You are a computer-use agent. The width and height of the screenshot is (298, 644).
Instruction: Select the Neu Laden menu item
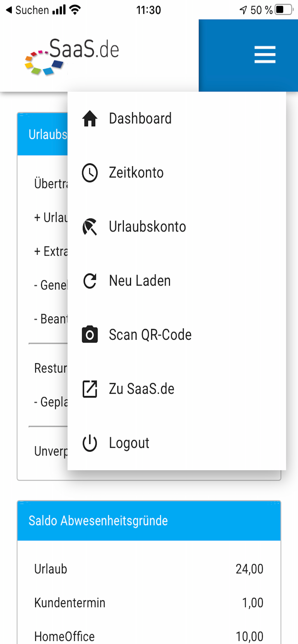[x=140, y=281]
